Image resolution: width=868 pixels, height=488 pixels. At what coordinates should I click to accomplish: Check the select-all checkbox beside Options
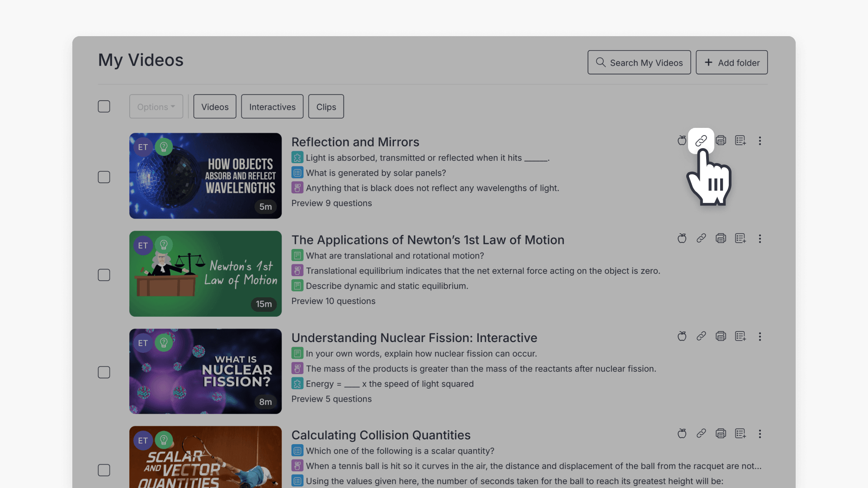[x=104, y=107]
